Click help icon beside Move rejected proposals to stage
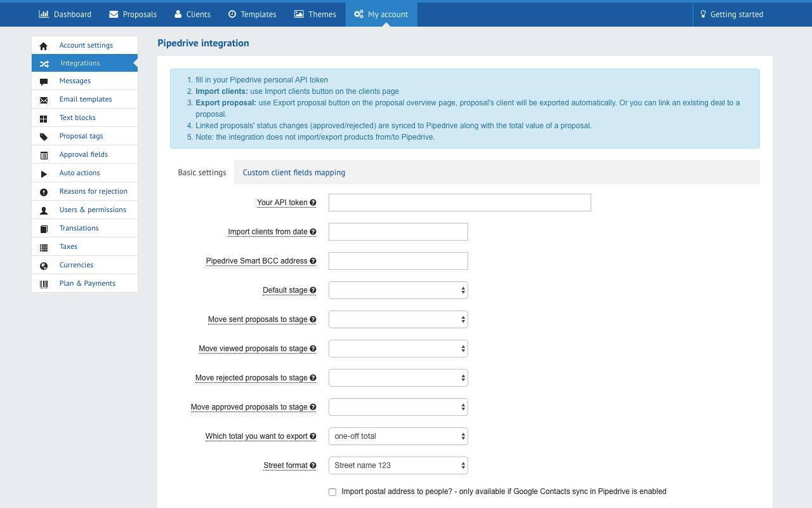 tap(313, 378)
